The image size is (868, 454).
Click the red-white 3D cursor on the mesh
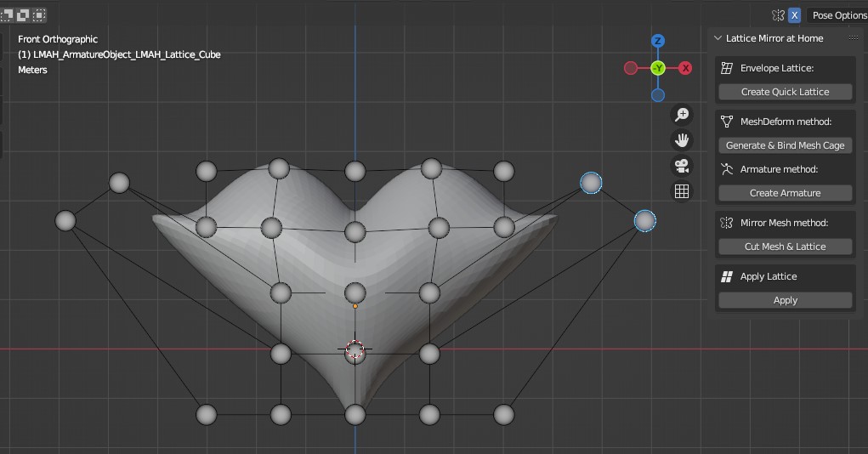click(x=355, y=349)
